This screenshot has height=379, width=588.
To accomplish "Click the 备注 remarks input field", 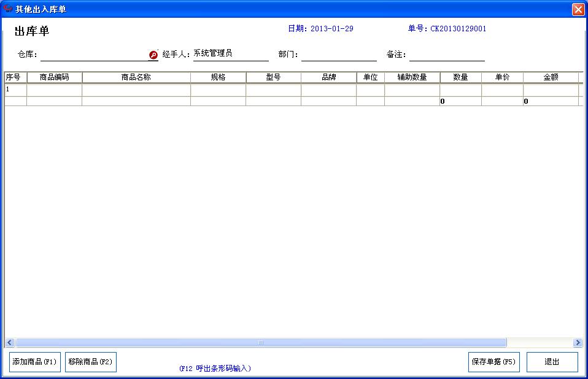I will click(x=447, y=56).
